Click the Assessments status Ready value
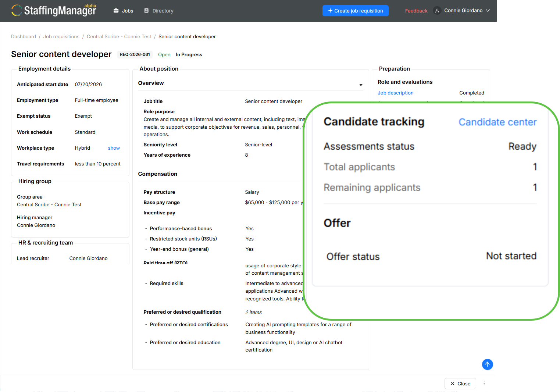 click(522, 146)
